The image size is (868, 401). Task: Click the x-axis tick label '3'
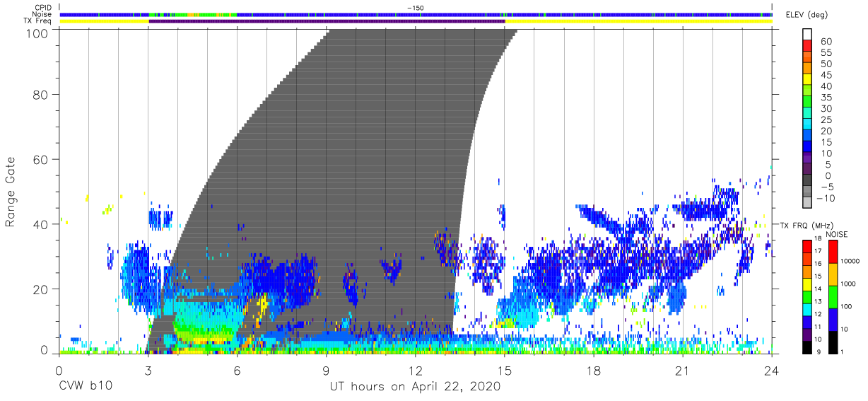[148, 371]
